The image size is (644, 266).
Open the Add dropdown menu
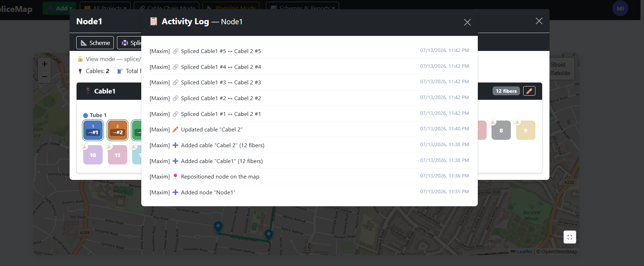coord(60,8)
